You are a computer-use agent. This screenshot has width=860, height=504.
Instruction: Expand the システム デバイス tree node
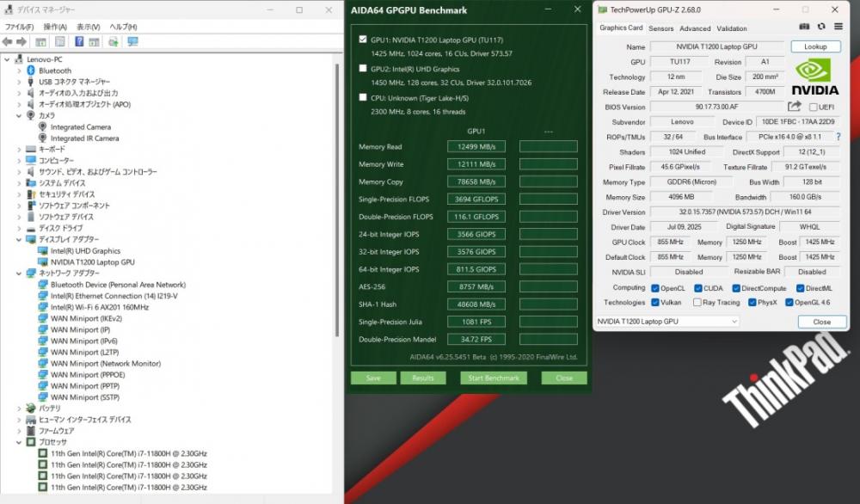[x=19, y=183]
